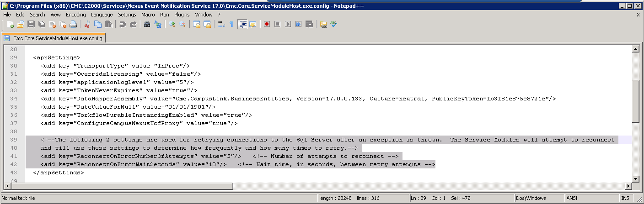Open Find with the binoculars icon
This screenshot has height=204, width=644.
tap(147, 24)
